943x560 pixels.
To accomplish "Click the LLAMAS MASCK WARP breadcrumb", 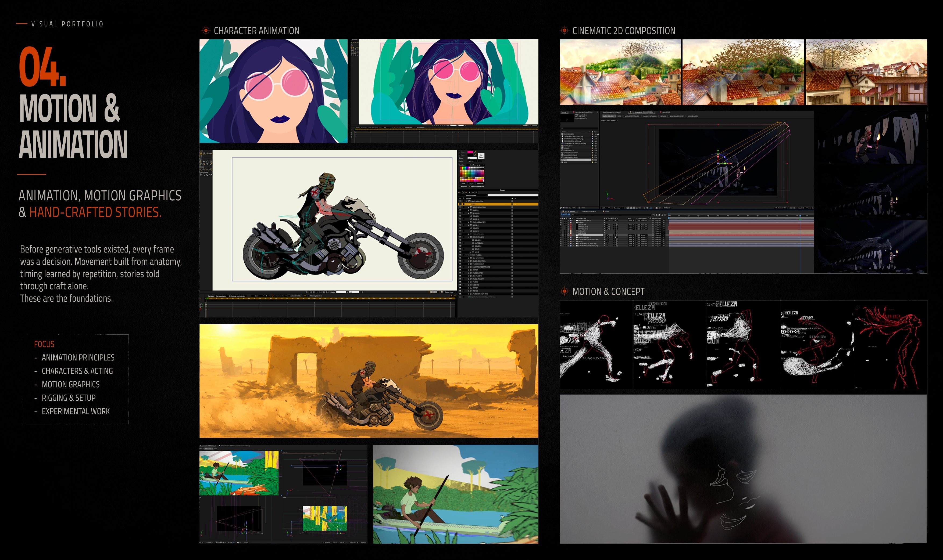I will [x=677, y=116].
